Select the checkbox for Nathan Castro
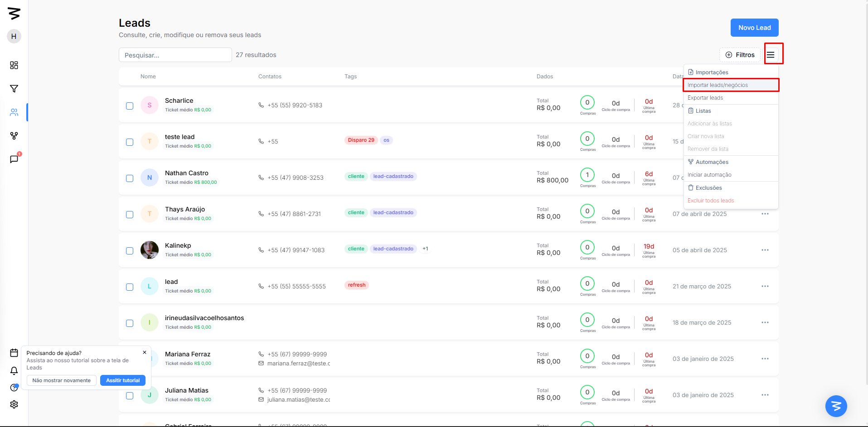 coord(130,178)
